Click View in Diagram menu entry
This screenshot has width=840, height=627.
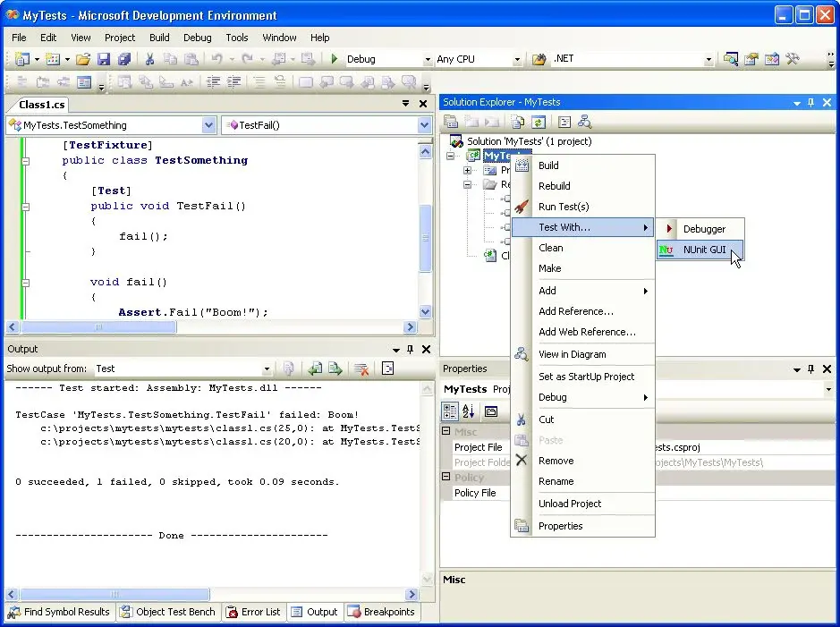[583, 354]
